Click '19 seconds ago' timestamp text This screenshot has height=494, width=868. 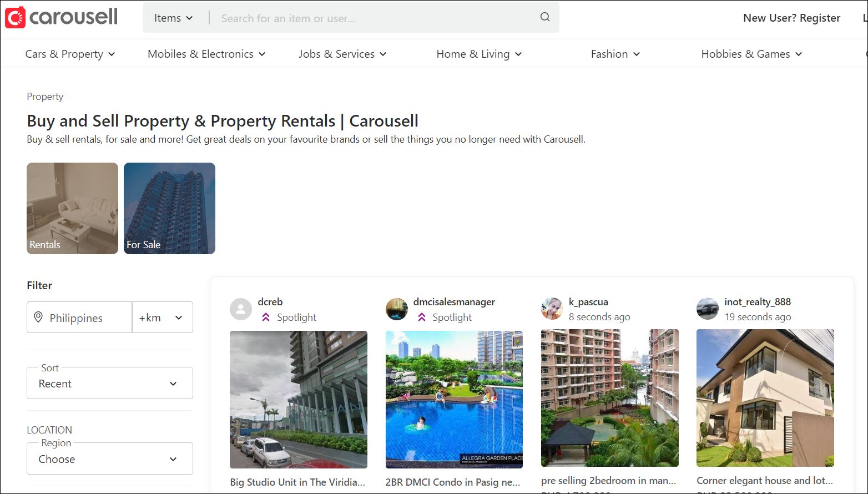point(758,317)
